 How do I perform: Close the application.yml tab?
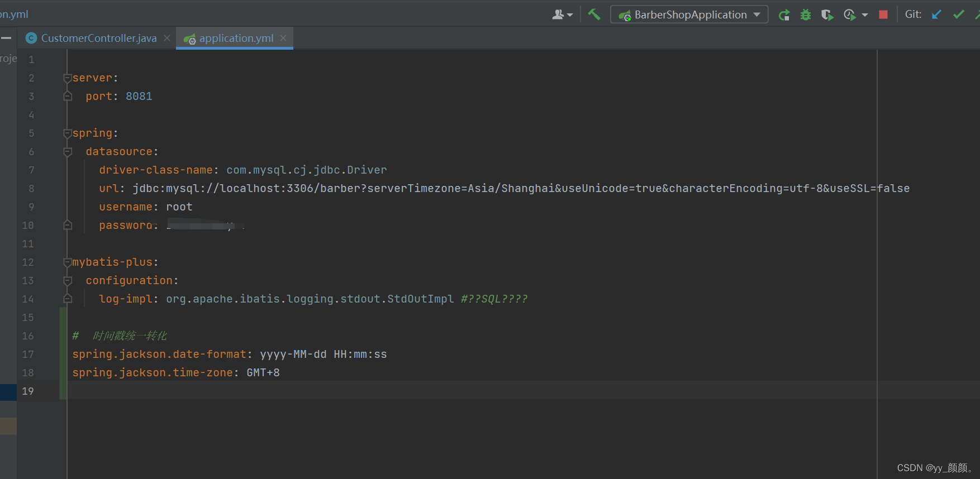pyautogui.click(x=283, y=38)
